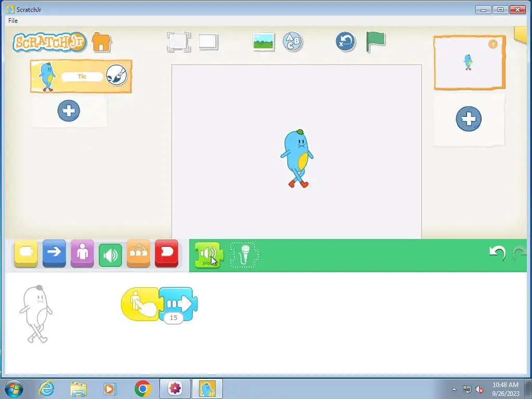Add a new page

[469, 119]
